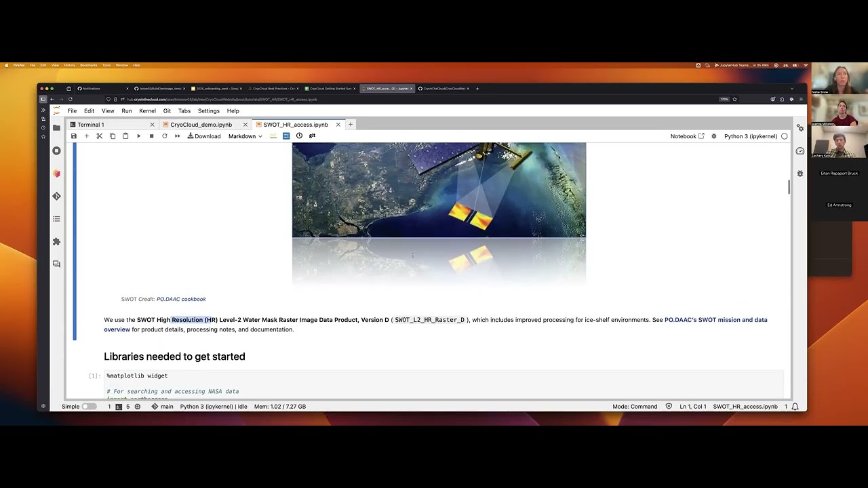Toggle Simple mode switch in status bar
The width and height of the screenshot is (868, 488).
click(89, 407)
